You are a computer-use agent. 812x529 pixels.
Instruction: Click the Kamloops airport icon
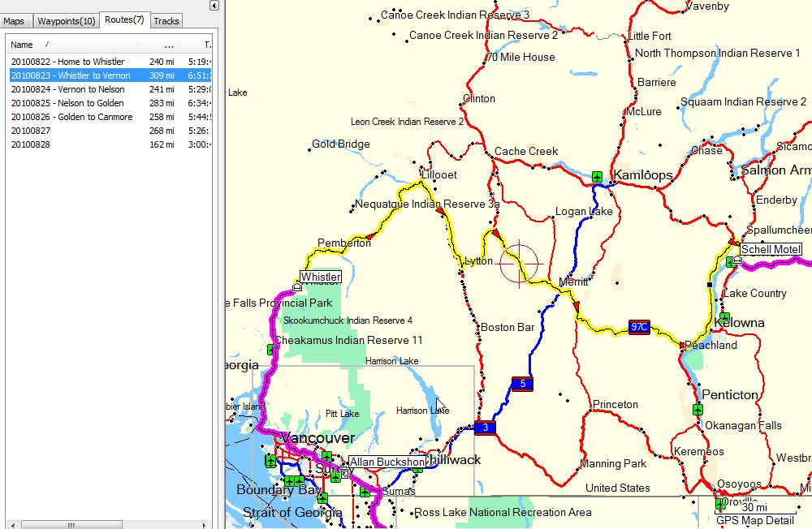tap(598, 176)
